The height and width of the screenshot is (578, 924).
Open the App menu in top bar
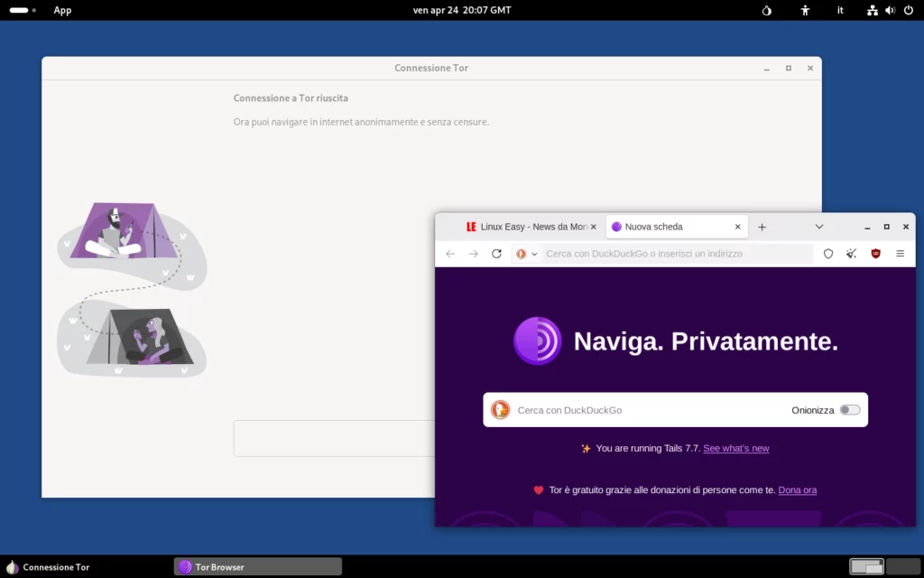[62, 10]
